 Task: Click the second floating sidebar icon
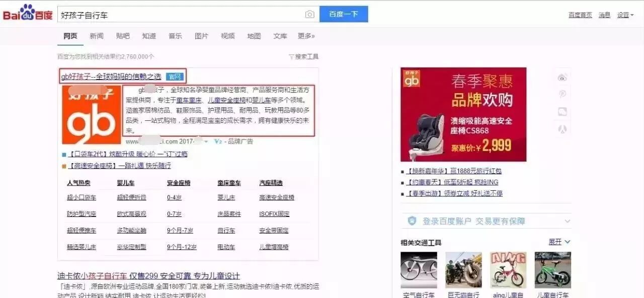click(562, 94)
